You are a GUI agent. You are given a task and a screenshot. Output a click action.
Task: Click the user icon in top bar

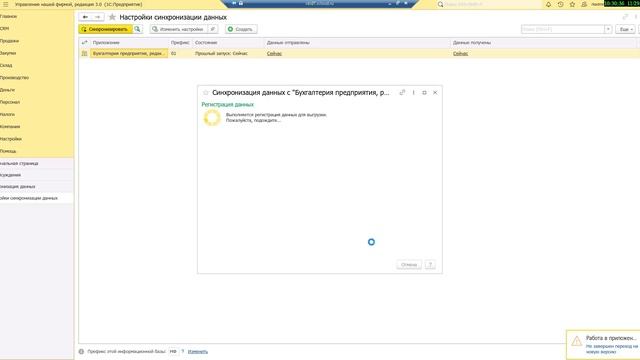584,4
